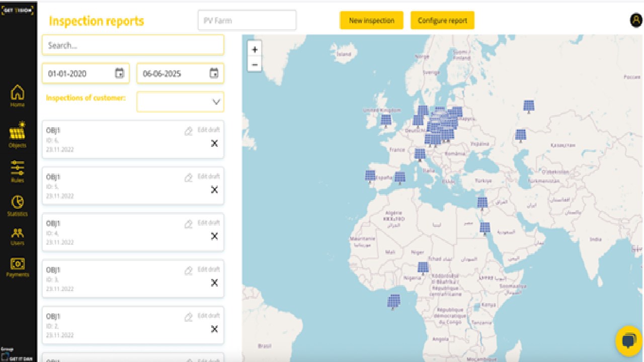The image size is (644, 362).
Task: Open the Statistics pie chart icon
Action: pos(18,206)
